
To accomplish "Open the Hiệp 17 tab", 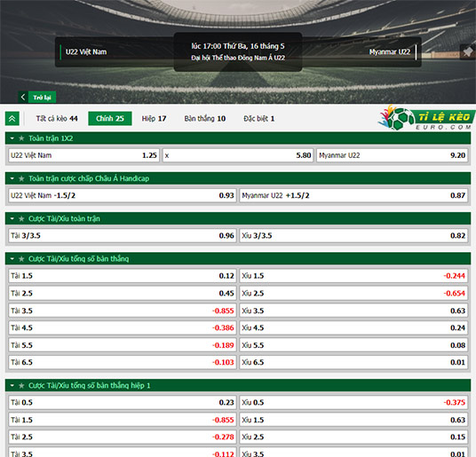I will 154,119.
